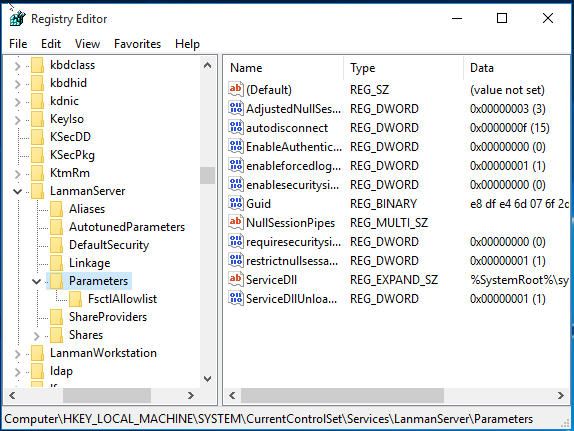
Task: Expand the KeyIso tree node
Action: (17, 119)
